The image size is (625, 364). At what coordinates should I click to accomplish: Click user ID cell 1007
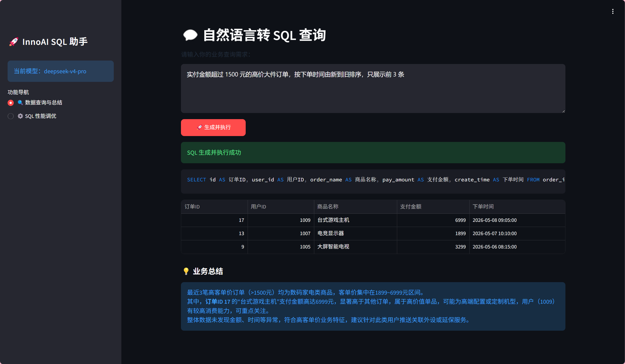point(281,234)
